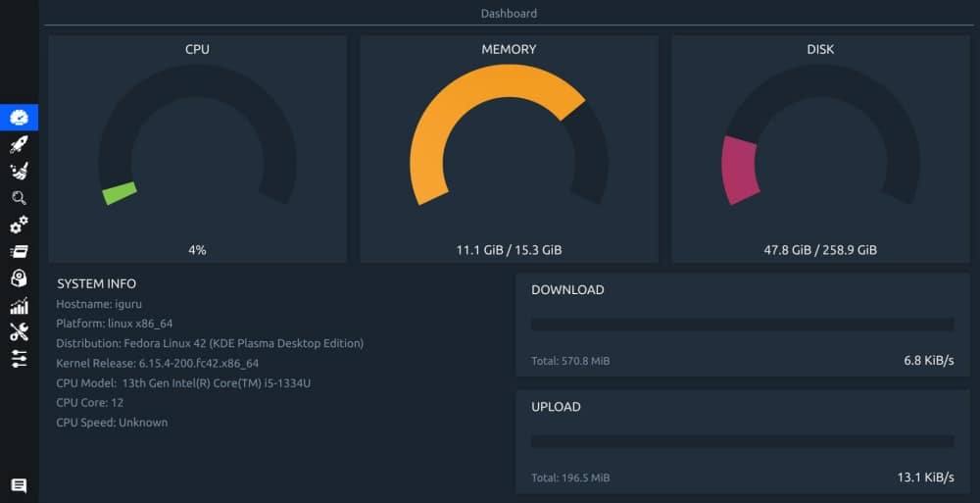Click the green CPU gauge segment
The height and width of the screenshot is (503, 980).
click(x=120, y=193)
